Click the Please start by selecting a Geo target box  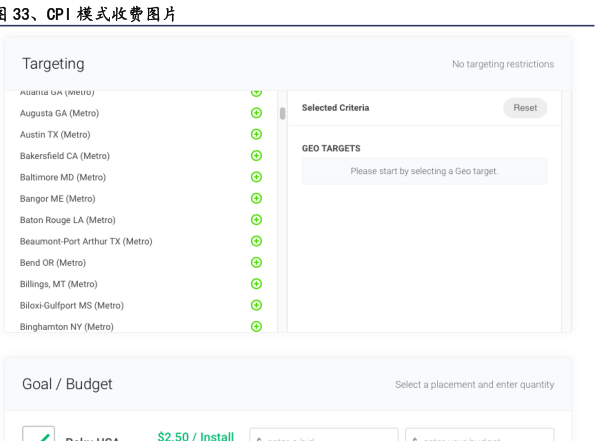click(425, 171)
